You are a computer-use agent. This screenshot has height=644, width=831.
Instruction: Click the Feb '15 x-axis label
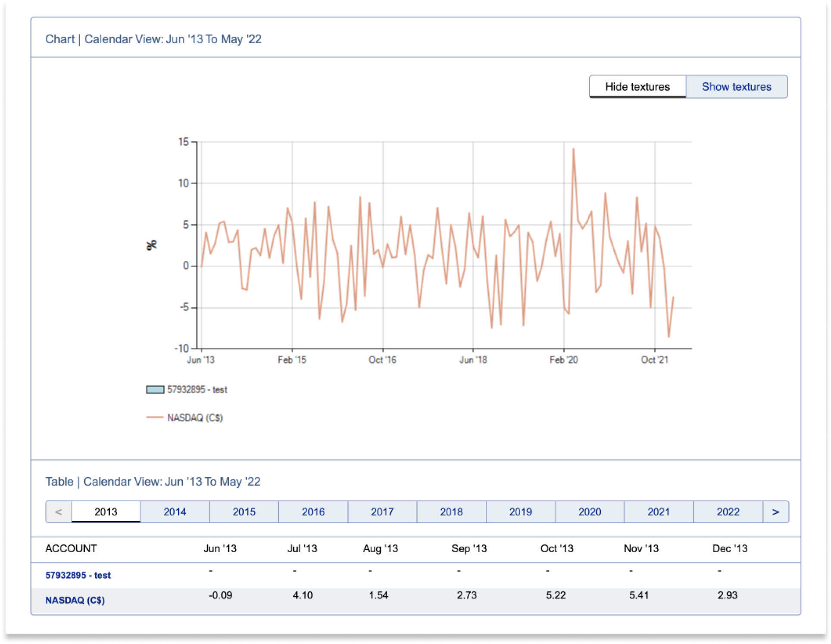[292, 360]
